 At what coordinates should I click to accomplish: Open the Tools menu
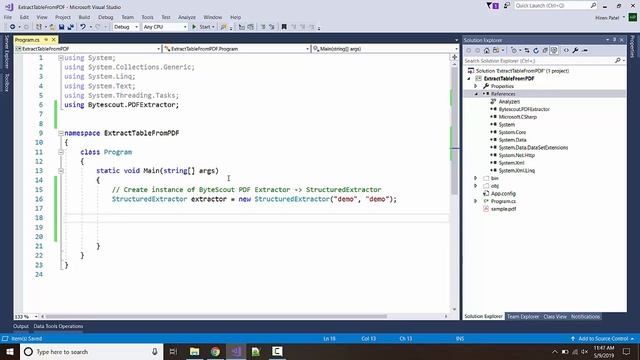click(147, 17)
